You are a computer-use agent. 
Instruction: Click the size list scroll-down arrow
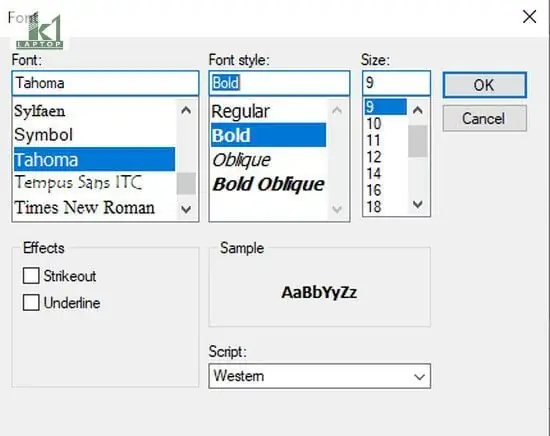coord(417,204)
